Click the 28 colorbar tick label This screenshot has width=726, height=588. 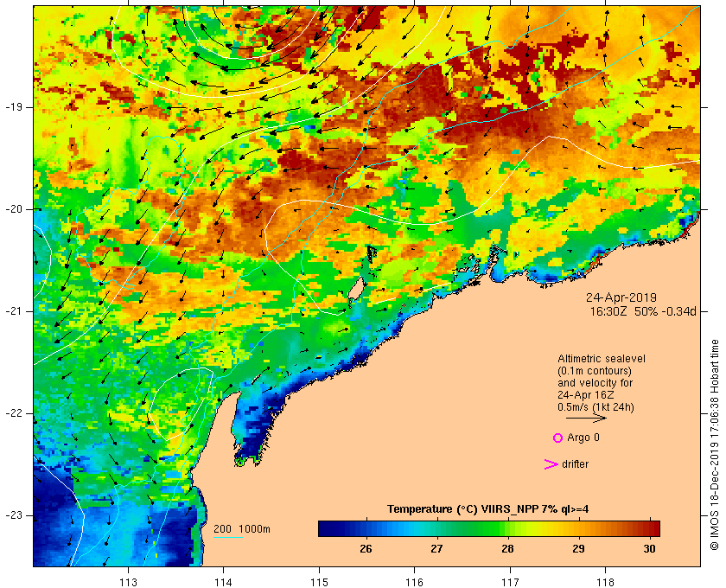click(x=507, y=548)
